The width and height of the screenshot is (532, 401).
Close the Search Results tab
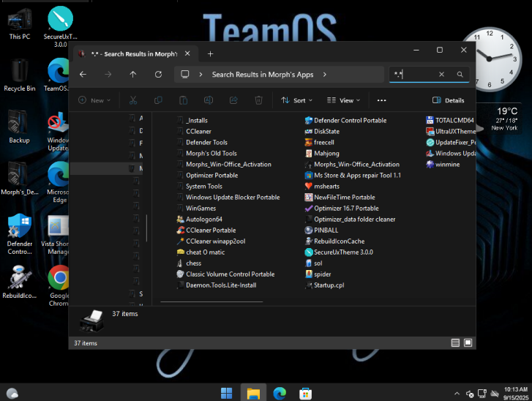coord(187,53)
